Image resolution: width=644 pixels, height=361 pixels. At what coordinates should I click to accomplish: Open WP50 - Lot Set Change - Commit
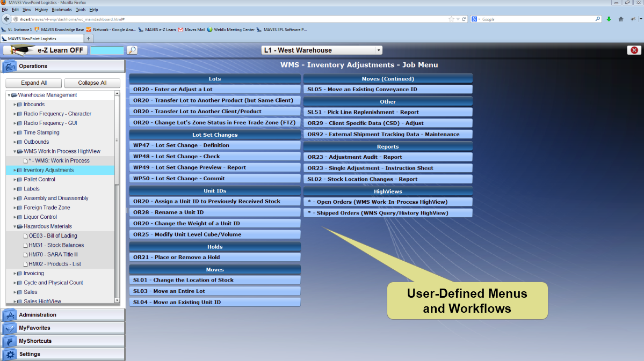click(215, 179)
